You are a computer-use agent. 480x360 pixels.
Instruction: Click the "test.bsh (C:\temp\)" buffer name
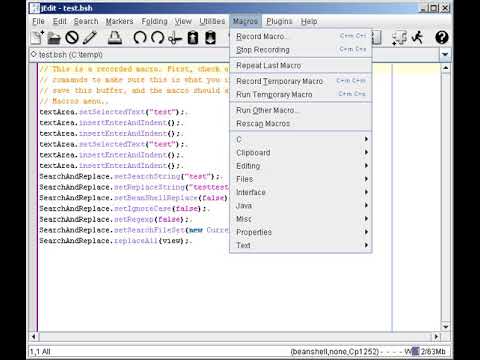71,54
